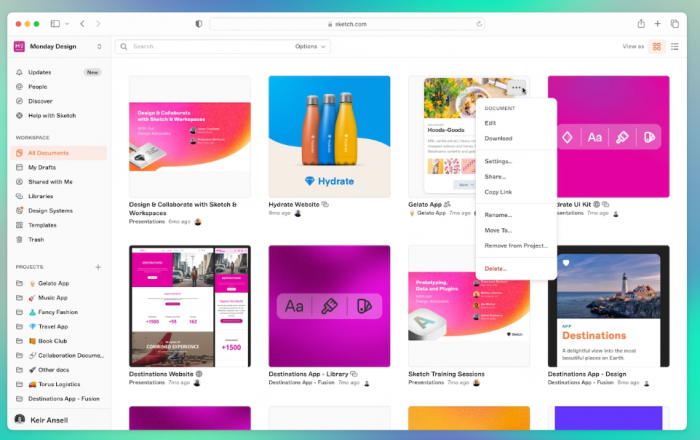This screenshot has height=440, width=700.
Task: Open Templates in sidebar
Action: point(58,225)
